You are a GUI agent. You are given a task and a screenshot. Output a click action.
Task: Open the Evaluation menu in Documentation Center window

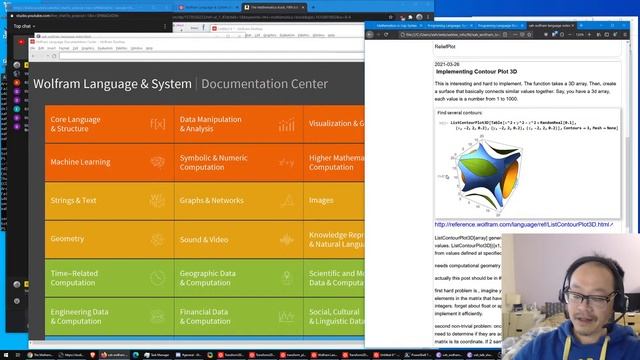click(105, 48)
